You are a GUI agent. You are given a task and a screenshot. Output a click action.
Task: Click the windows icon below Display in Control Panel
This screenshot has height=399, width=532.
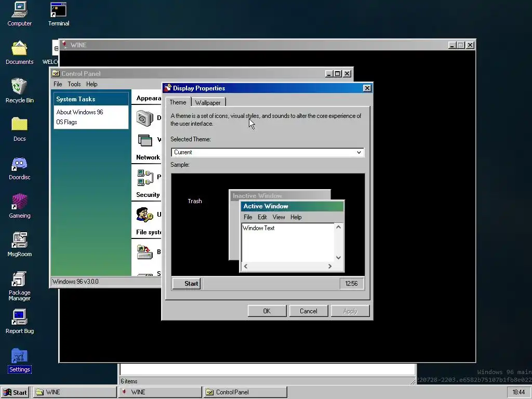tap(145, 140)
